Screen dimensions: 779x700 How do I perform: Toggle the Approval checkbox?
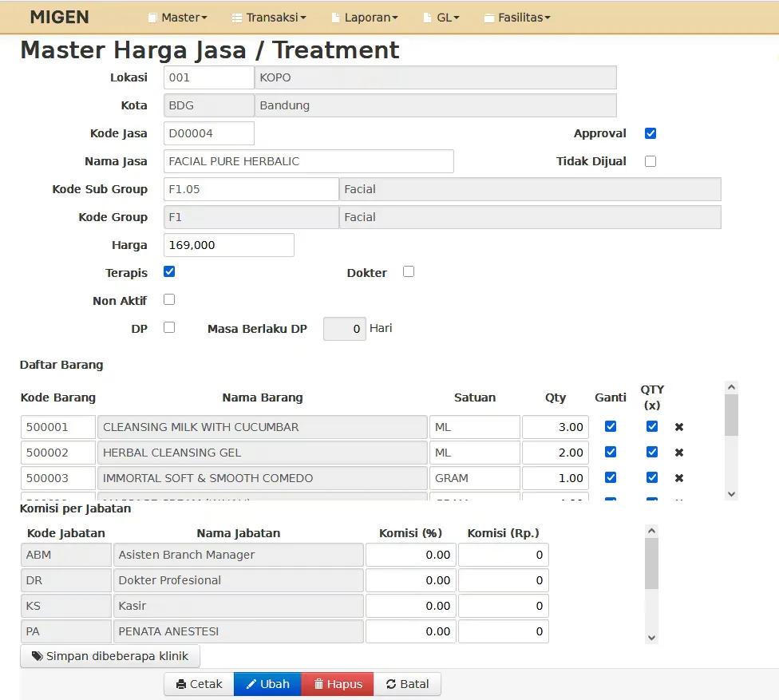click(650, 133)
